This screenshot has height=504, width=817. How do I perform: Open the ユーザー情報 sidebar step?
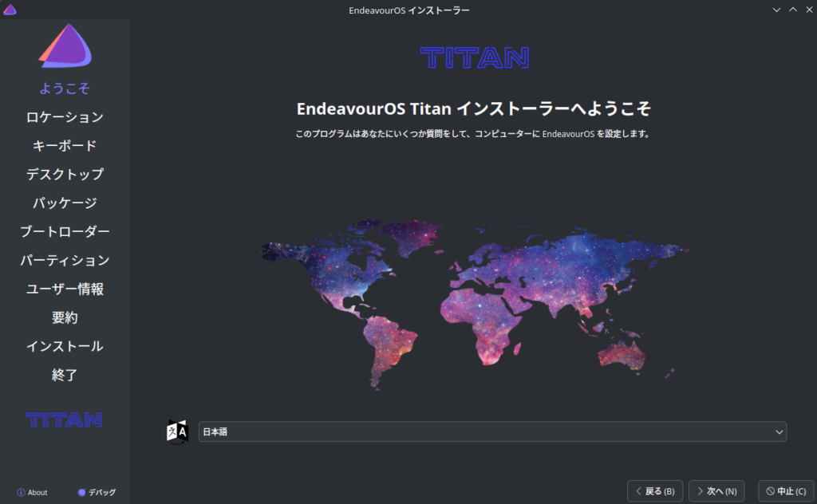(65, 289)
